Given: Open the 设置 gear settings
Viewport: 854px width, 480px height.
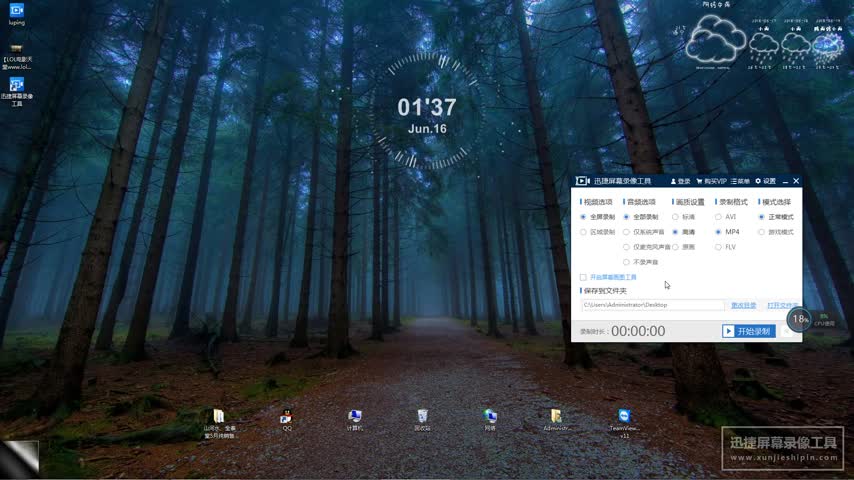Looking at the screenshot, I should (765, 181).
